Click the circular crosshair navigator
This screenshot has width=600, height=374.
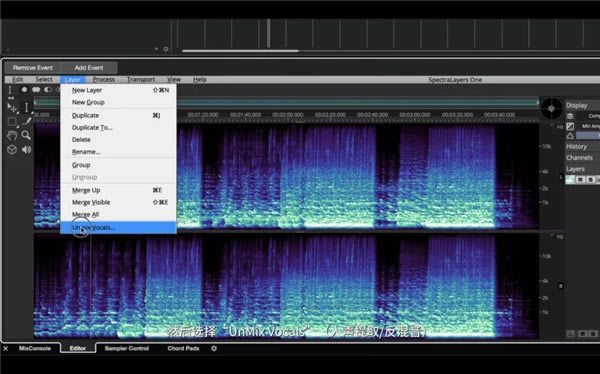551,109
